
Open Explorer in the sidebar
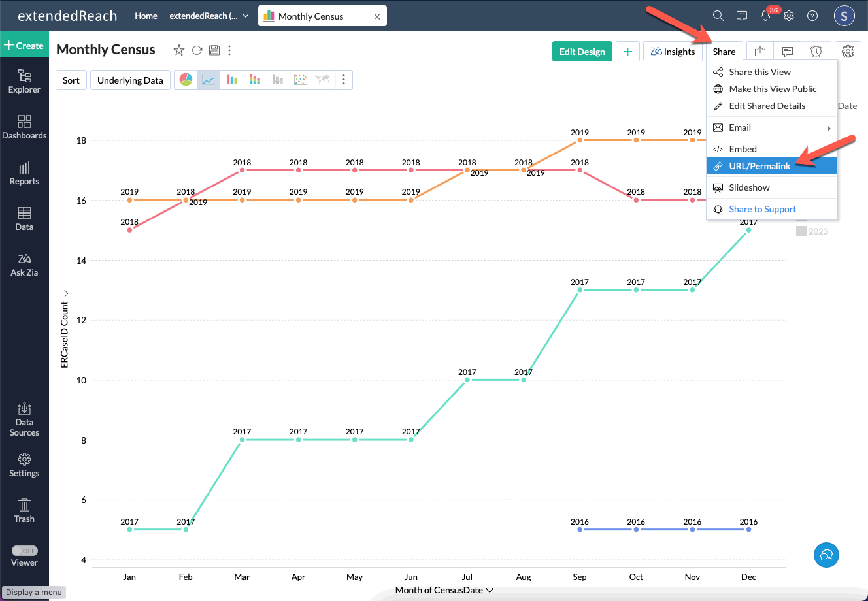click(24, 82)
